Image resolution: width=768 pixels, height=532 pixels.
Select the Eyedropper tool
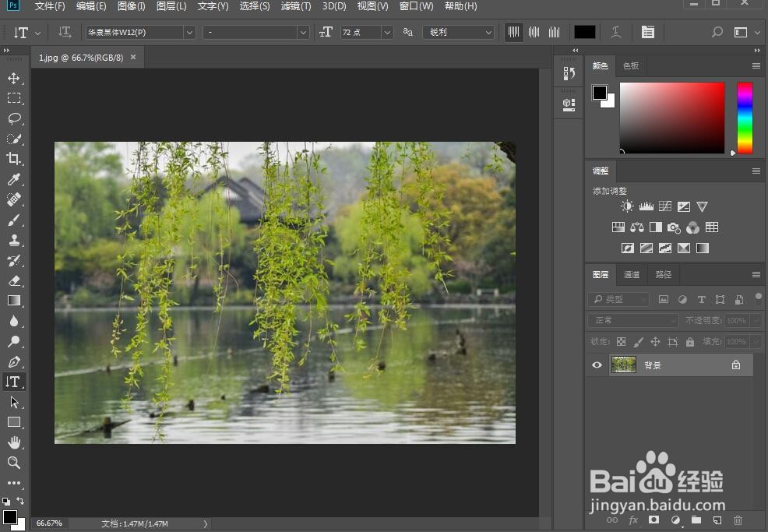coord(14,179)
